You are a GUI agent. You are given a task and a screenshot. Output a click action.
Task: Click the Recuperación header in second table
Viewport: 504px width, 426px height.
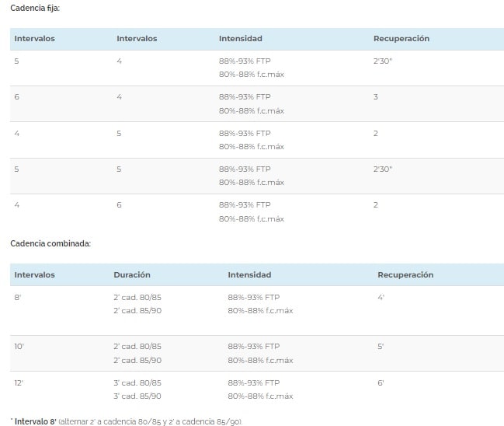[405, 274]
